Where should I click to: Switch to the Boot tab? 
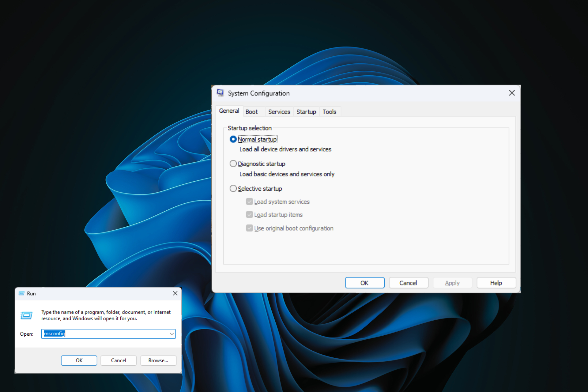coord(251,112)
